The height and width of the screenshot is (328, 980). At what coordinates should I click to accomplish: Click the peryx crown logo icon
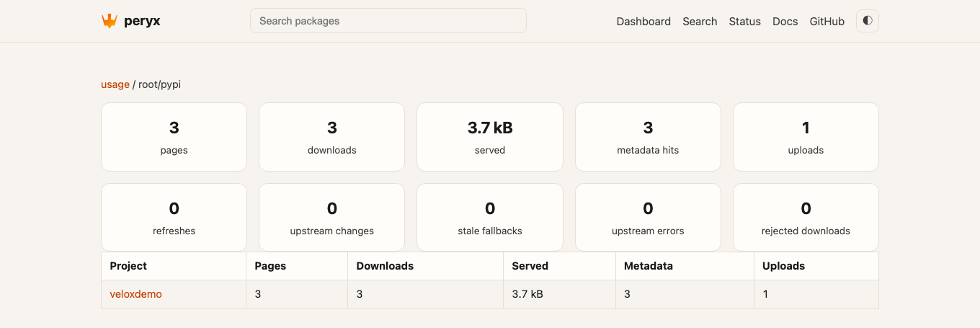[x=109, y=21]
